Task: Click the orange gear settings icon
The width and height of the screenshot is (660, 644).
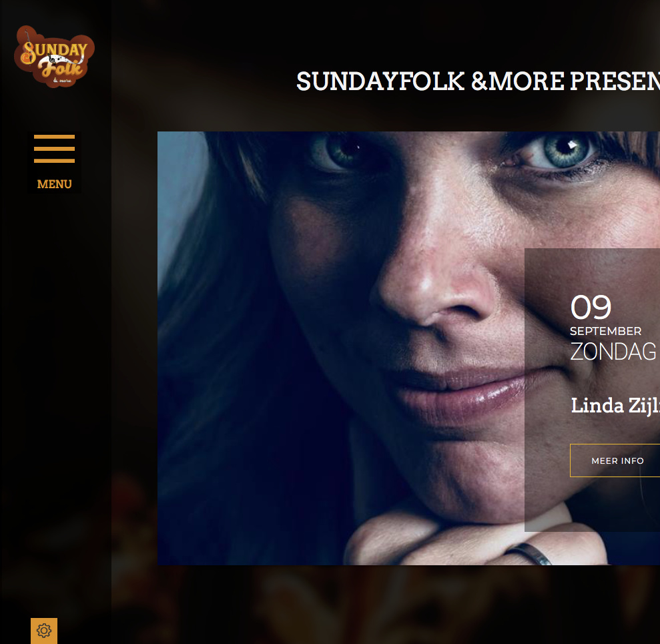Action: tap(44, 631)
